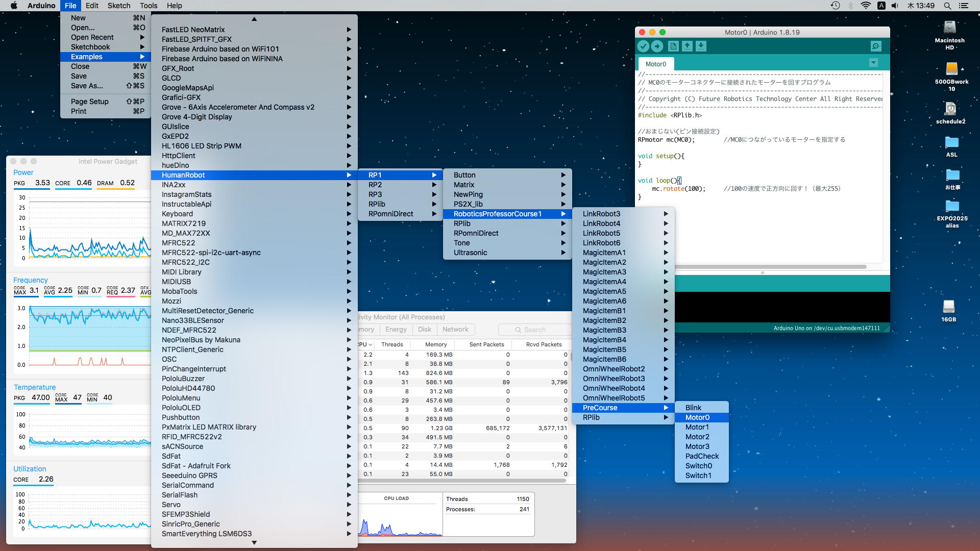Click the Save sketch down-arrow icon
This screenshot has width=980, height=551.
point(701,46)
